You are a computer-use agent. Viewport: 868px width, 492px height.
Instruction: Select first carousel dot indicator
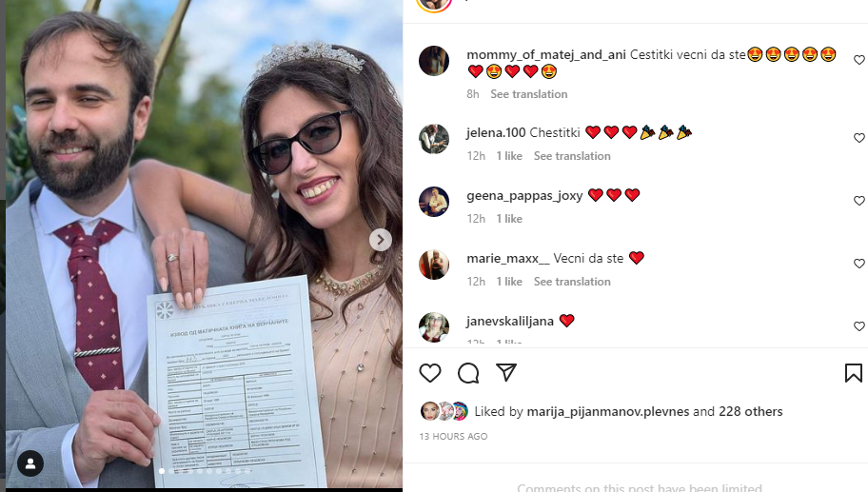coord(162,471)
